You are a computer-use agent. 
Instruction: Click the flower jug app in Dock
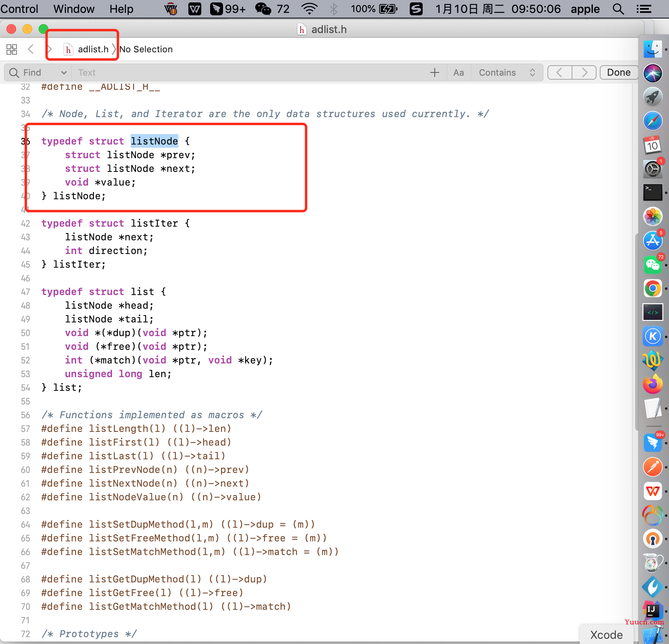[x=652, y=563]
